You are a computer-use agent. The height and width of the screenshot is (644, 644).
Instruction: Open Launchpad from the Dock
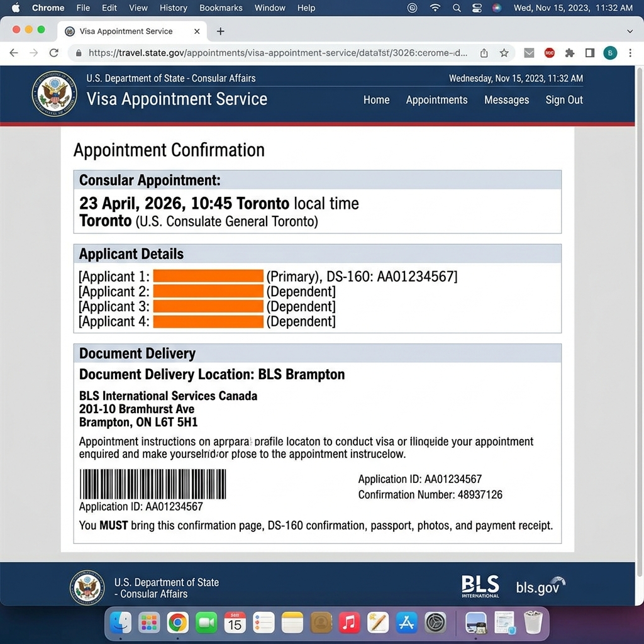pyautogui.click(x=149, y=623)
